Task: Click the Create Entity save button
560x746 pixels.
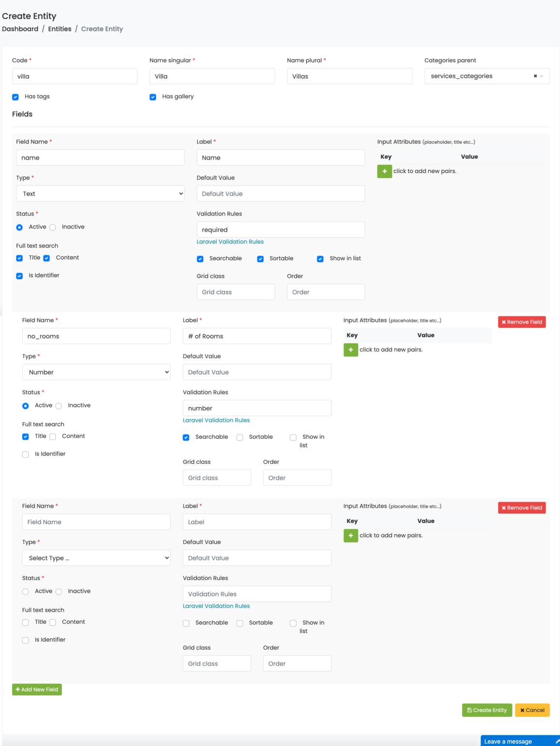Action: point(486,710)
